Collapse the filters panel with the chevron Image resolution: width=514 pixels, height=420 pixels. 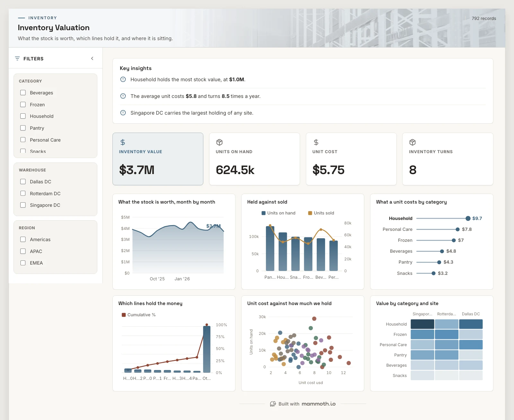click(92, 58)
